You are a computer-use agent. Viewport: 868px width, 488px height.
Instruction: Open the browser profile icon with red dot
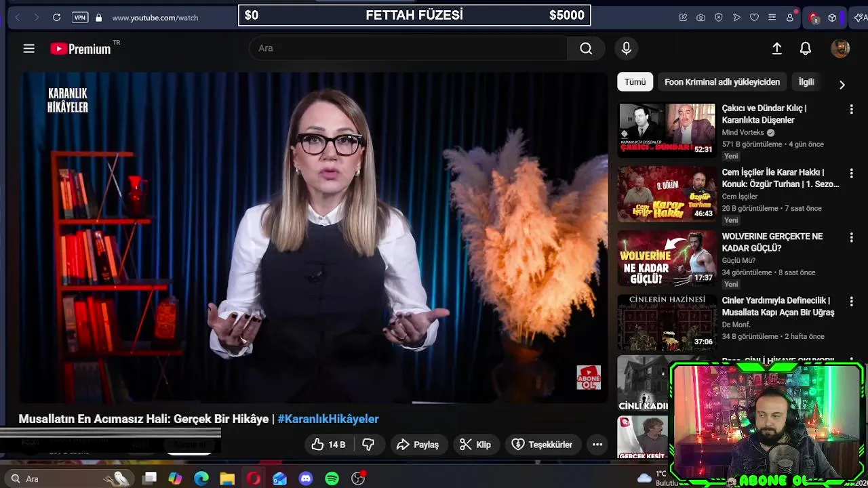[790, 18]
